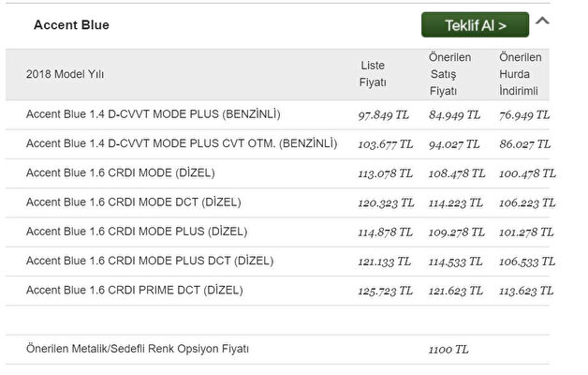The height and width of the screenshot is (375, 588).
Task: Click the Accent Blue section heading
Action: [71, 25]
